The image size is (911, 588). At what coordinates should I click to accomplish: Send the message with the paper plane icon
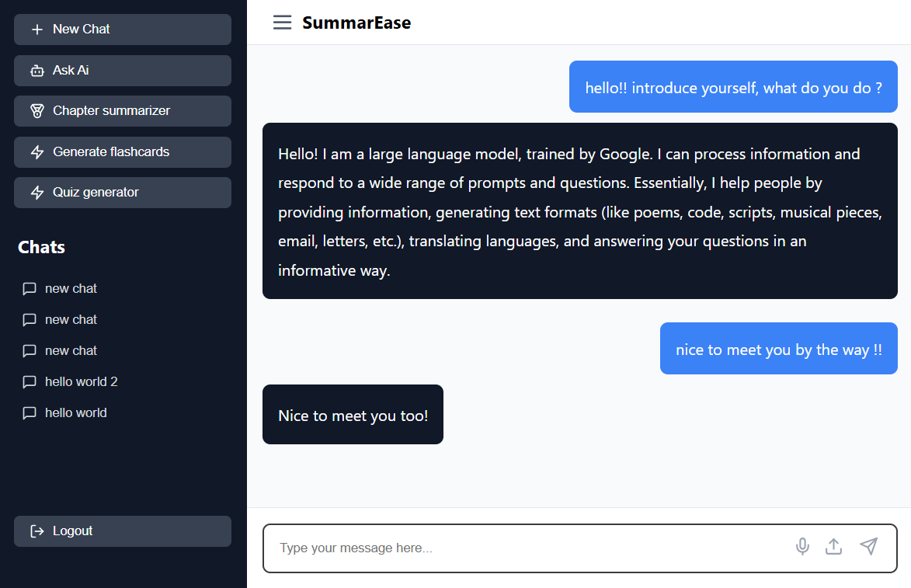(868, 546)
